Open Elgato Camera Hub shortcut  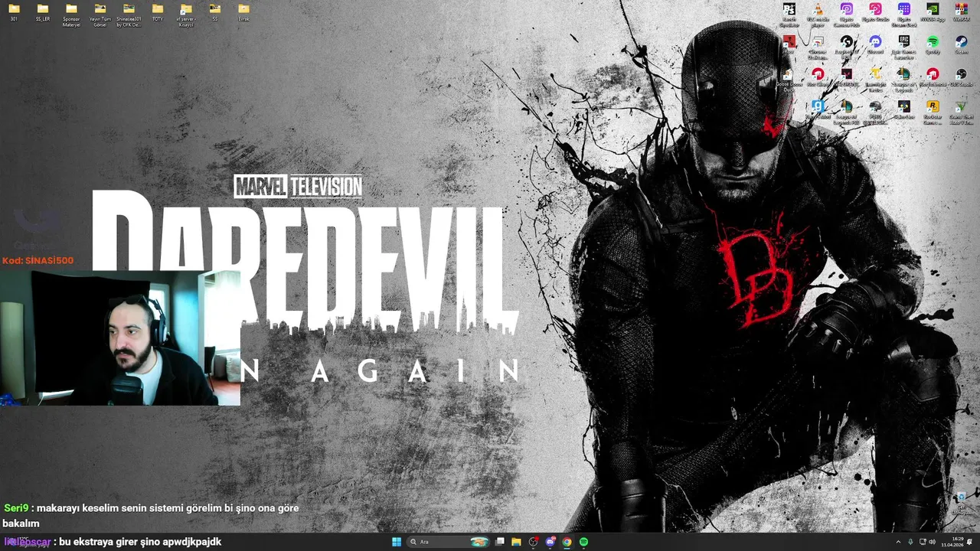point(847,14)
